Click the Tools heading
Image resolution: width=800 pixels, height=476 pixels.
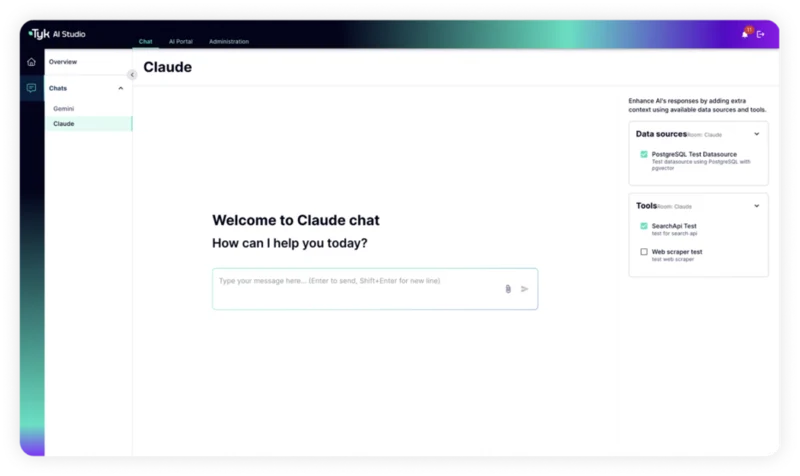(x=646, y=206)
